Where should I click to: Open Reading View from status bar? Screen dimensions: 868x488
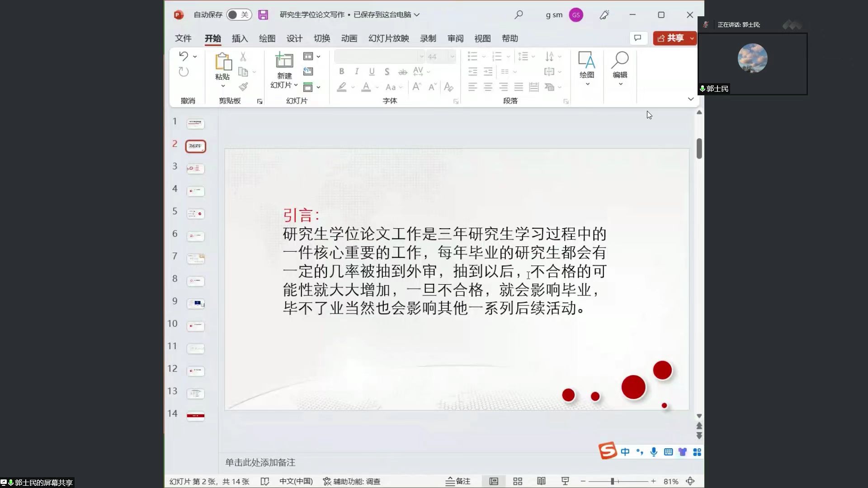click(x=541, y=481)
